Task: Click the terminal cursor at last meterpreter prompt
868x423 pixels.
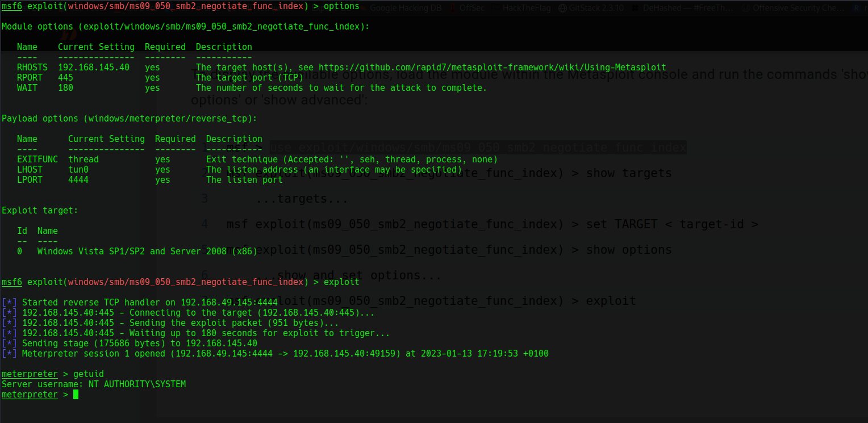Action: click(x=76, y=395)
